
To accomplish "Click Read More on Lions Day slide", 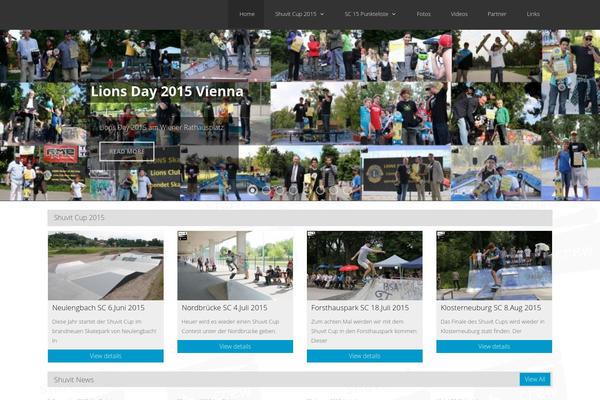I will coord(126,152).
